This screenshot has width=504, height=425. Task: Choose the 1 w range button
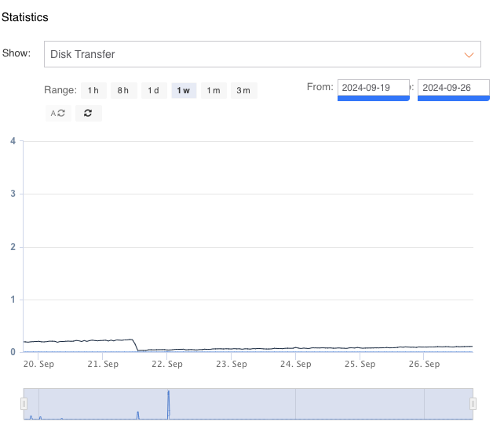coord(184,90)
